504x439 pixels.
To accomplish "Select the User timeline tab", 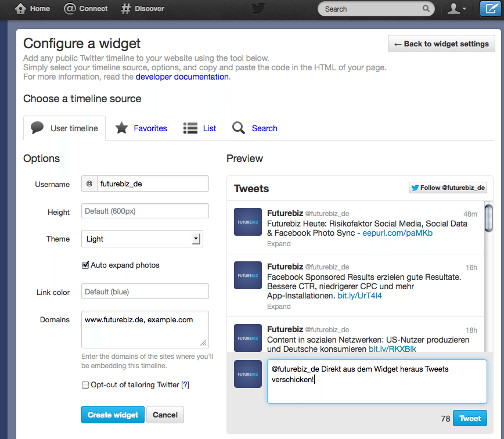I will [x=64, y=128].
